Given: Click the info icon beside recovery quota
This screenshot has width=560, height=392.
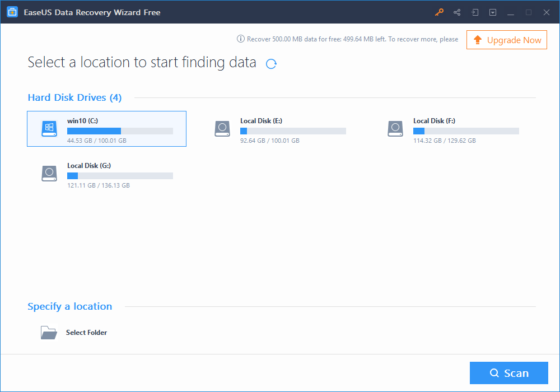Looking at the screenshot, I should pos(241,39).
